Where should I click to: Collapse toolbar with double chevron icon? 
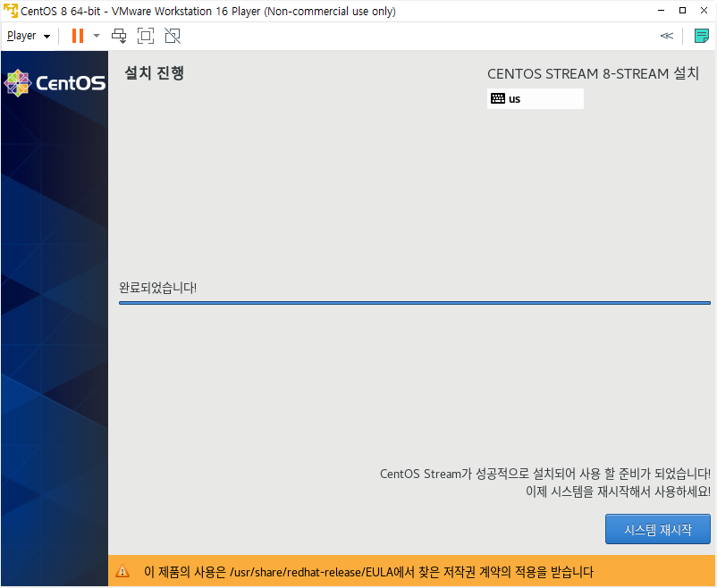click(x=667, y=36)
